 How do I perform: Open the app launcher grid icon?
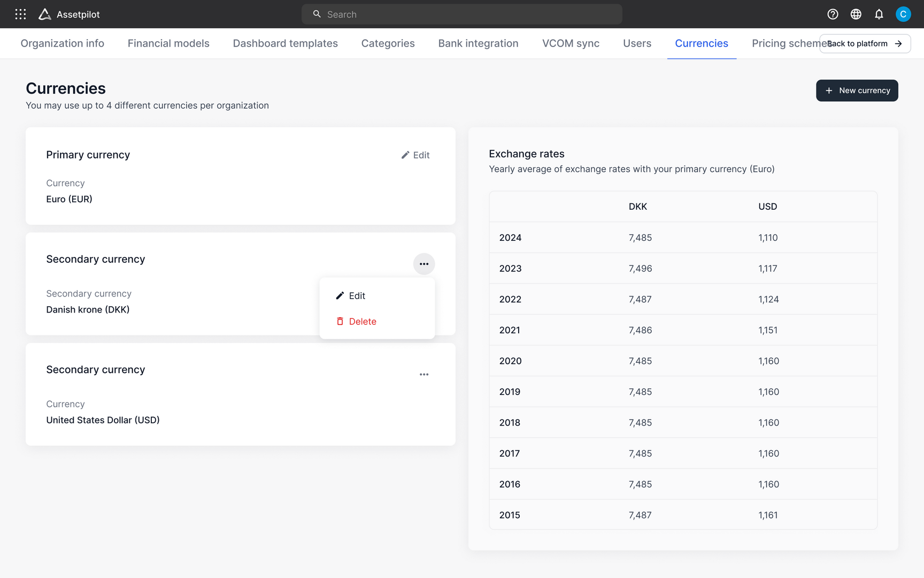point(20,14)
